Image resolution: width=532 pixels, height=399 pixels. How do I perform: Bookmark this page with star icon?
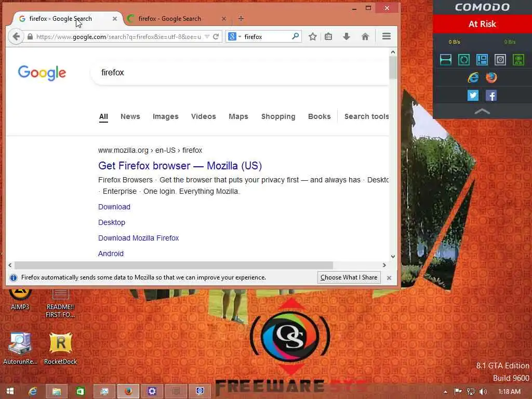tap(312, 37)
